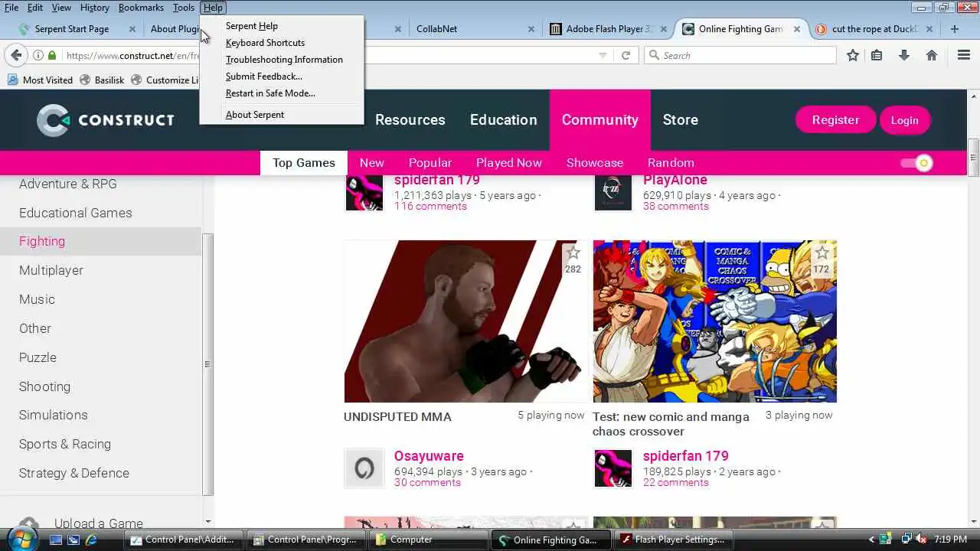Click the Osayuware avatar icon
The height and width of the screenshot is (551, 980).
364,468
